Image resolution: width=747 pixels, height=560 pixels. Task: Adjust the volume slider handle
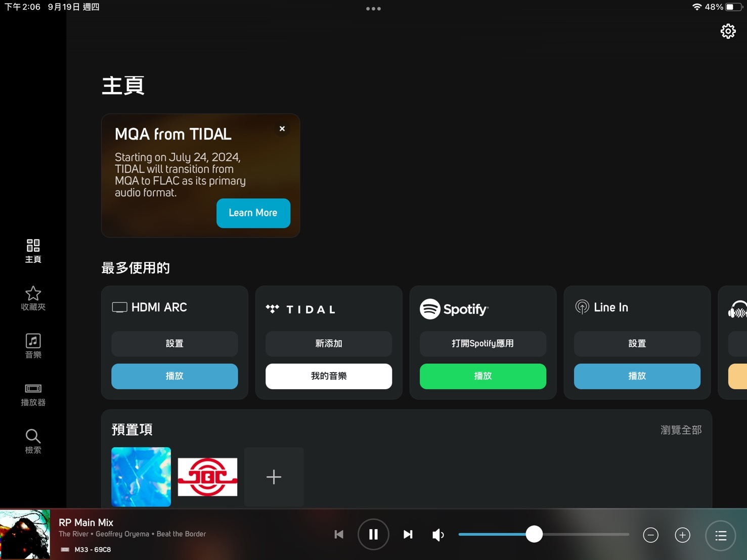pyautogui.click(x=534, y=534)
